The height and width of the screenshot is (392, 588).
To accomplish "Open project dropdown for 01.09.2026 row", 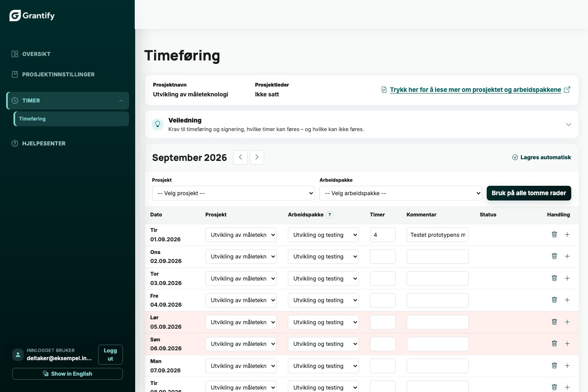I will 241,235.
